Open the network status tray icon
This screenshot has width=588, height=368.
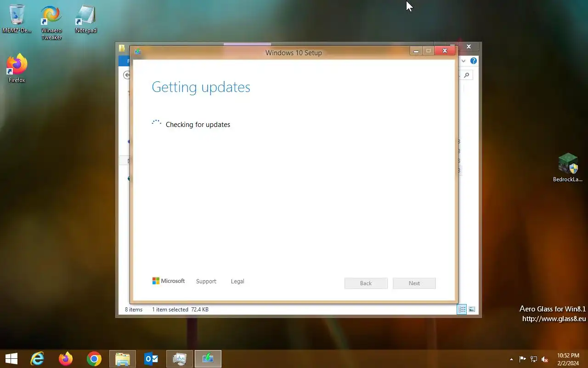[534, 359]
